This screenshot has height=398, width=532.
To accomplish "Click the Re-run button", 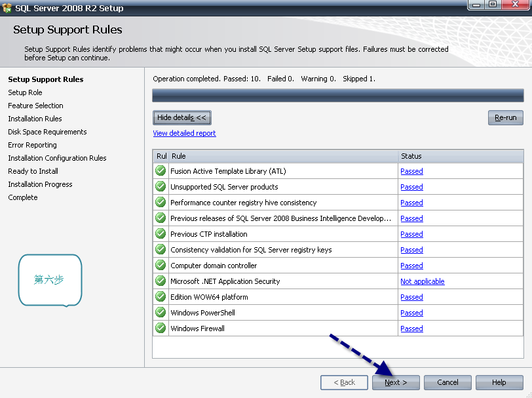I will (506, 117).
